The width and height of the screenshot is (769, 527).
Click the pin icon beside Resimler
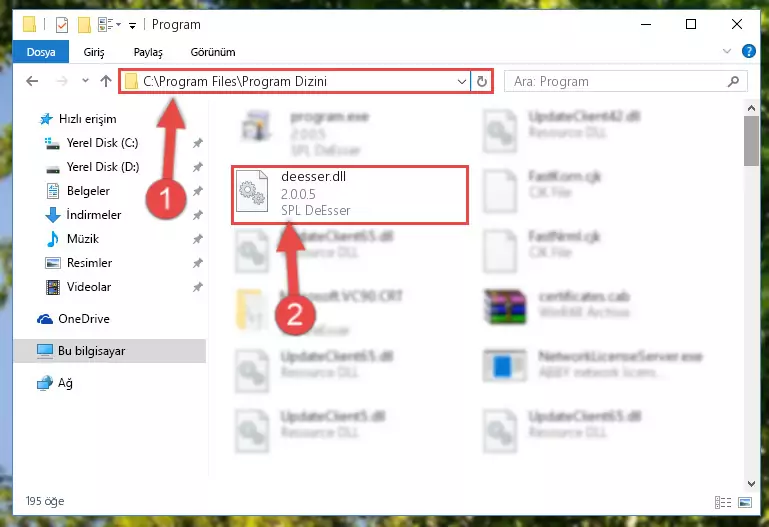197,263
